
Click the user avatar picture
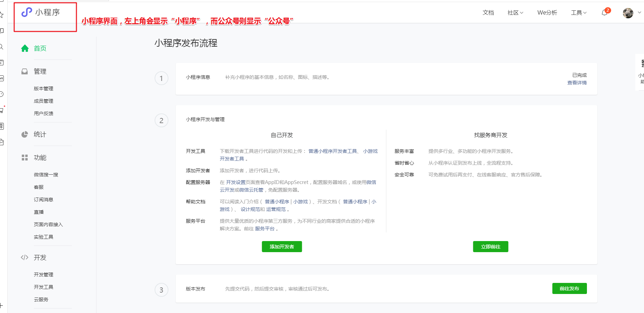click(628, 13)
